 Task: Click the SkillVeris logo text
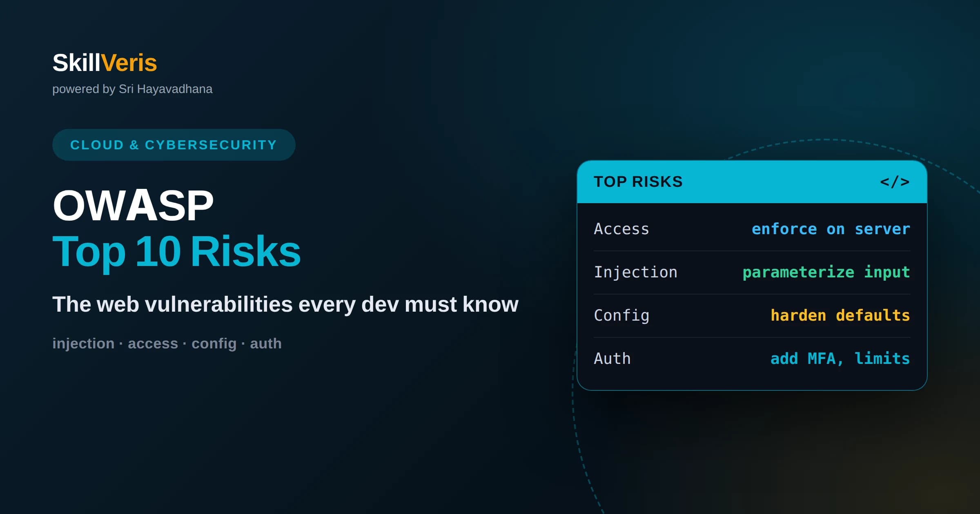[105, 63]
